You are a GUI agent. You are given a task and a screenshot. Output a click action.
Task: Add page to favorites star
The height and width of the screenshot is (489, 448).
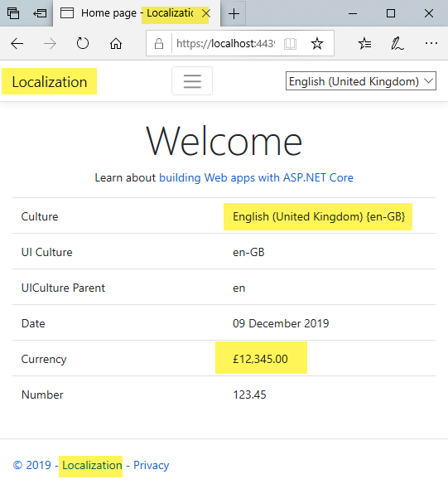pyautogui.click(x=317, y=43)
